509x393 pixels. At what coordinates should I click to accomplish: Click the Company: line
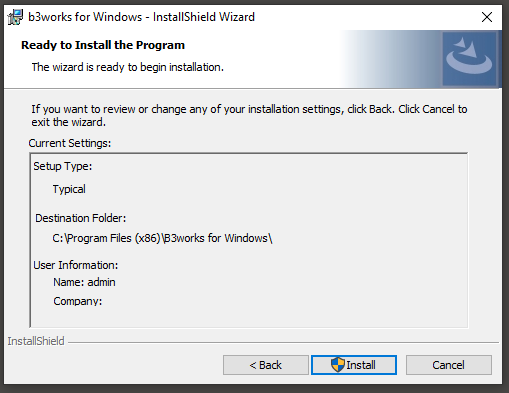click(78, 301)
